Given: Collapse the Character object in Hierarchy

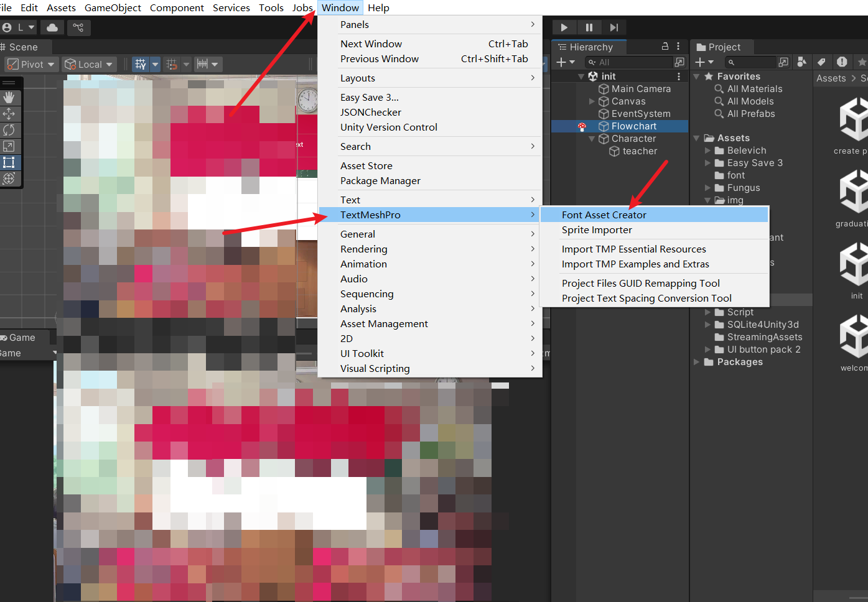Looking at the screenshot, I should click(x=592, y=139).
